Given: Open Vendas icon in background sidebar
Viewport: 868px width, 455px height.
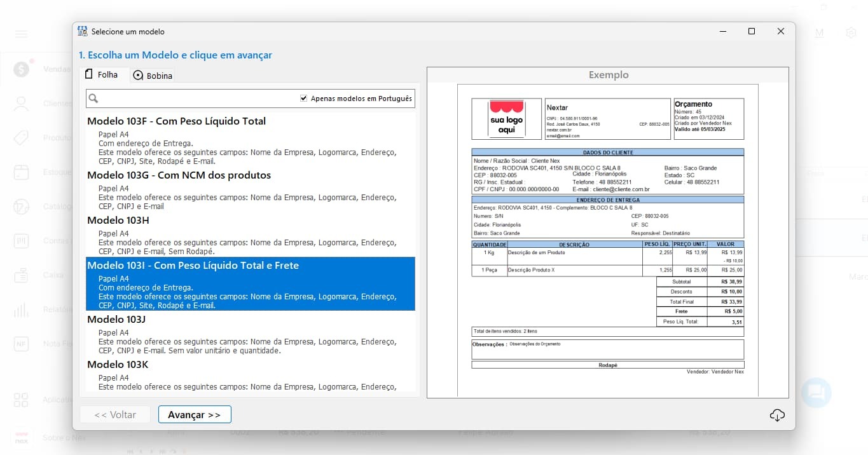Looking at the screenshot, I should pos(21,69).
